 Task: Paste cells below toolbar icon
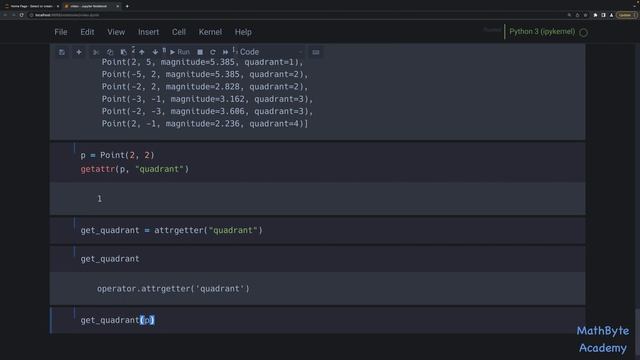point(123,52)
